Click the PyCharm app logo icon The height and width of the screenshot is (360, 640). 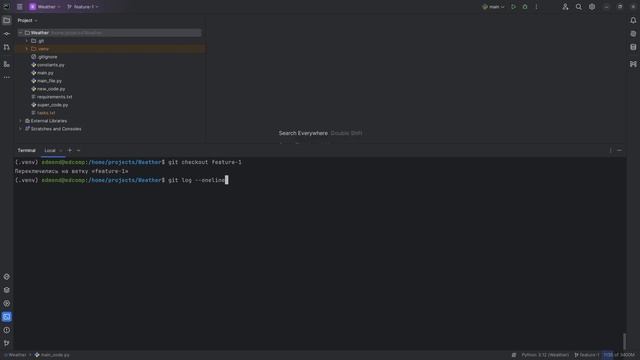[x=6, y=7]
